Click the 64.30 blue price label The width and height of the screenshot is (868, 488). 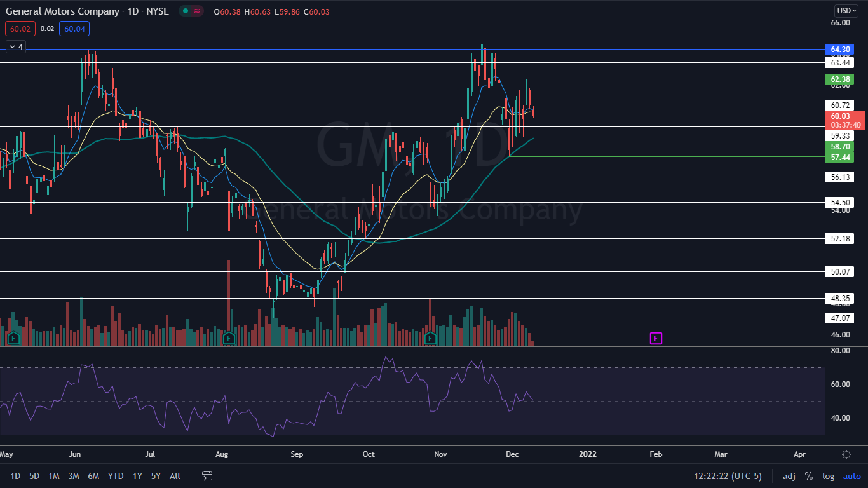coord(841,49)
